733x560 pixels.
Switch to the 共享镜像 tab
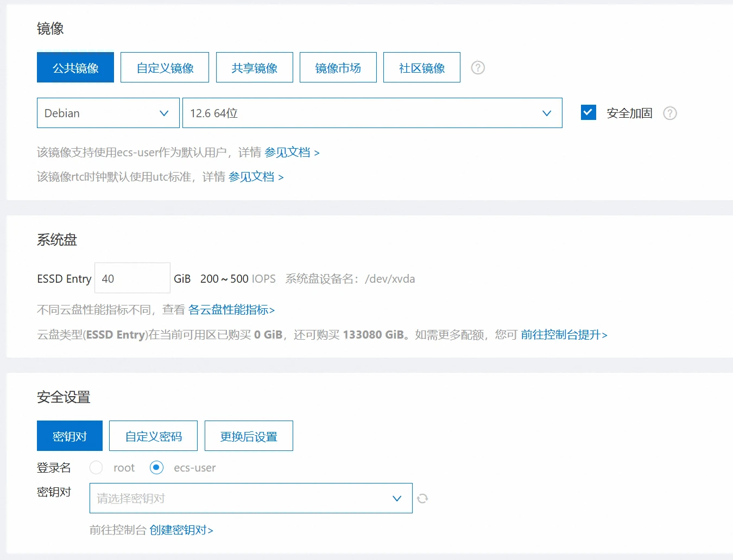[254, 67]
